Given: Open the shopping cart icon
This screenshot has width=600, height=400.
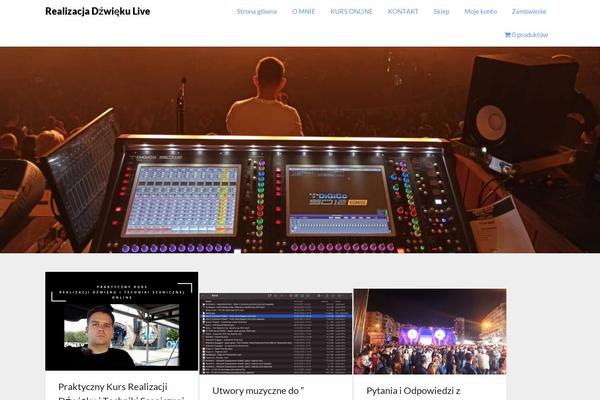Looking at the screenshot, I should tap(507, 35).
